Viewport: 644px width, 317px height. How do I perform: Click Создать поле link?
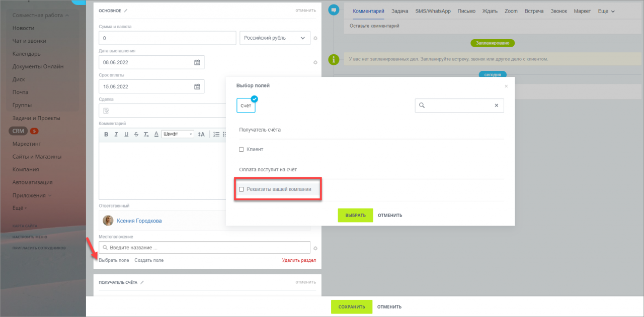(149, 260)
